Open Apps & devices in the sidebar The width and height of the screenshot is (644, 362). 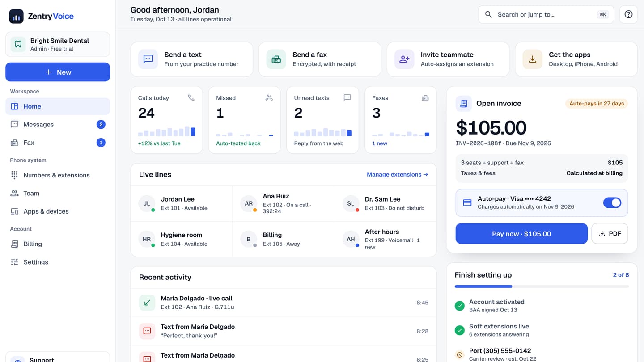click(x=58, y=211)
